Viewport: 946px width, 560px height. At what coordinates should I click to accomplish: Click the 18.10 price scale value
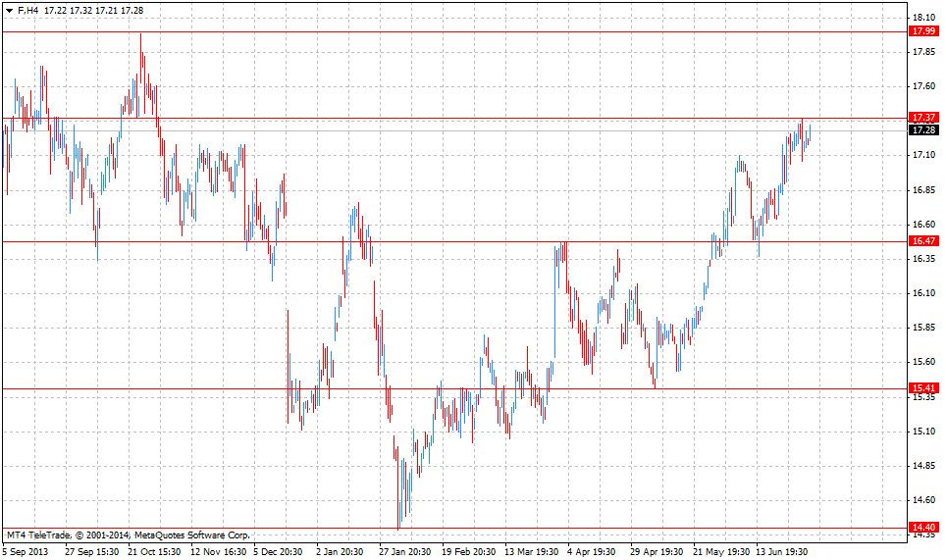(923, 18)
